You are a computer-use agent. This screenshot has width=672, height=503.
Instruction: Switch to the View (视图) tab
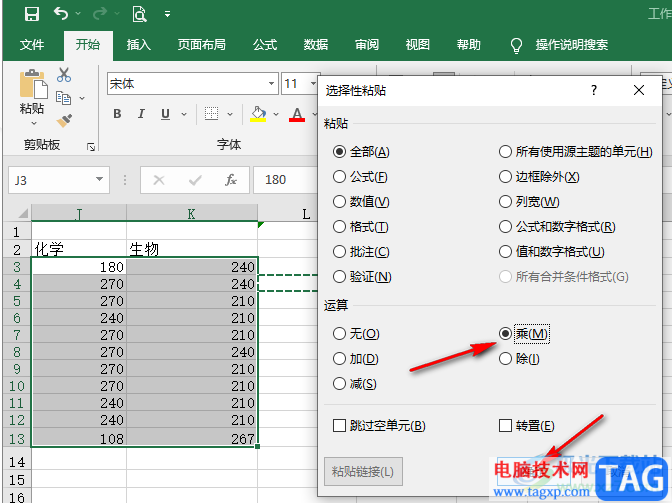(x=418, y=45)
